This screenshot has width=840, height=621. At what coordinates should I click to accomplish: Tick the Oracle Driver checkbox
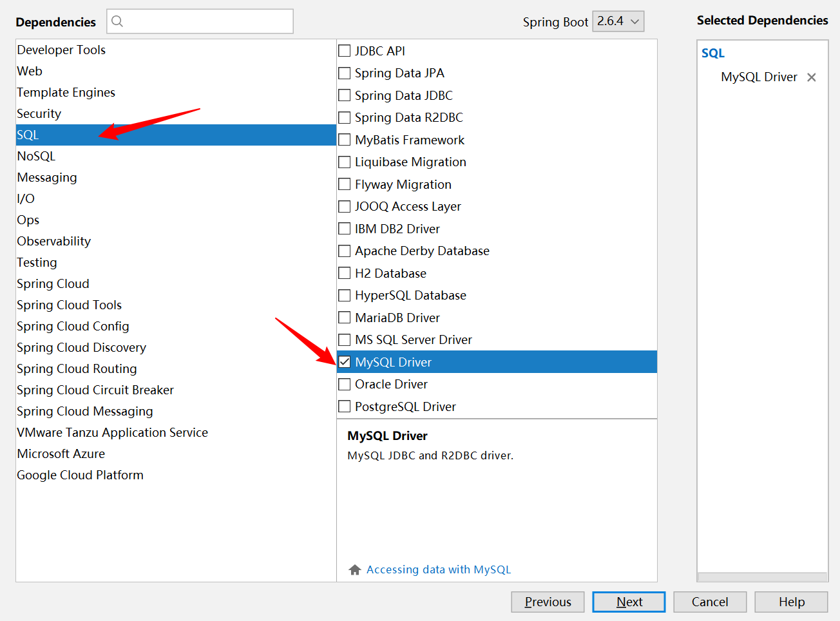pos(345,384)
